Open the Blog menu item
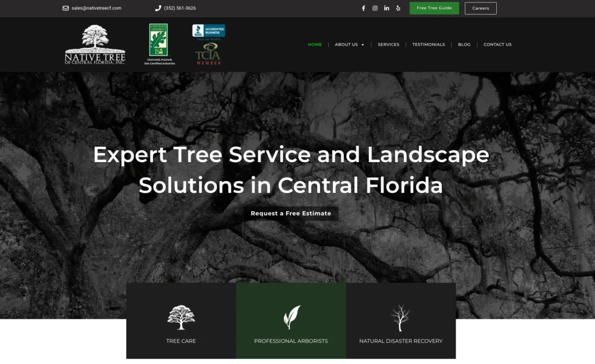Screen dimensions: 595x364 [x=464, y=44]
